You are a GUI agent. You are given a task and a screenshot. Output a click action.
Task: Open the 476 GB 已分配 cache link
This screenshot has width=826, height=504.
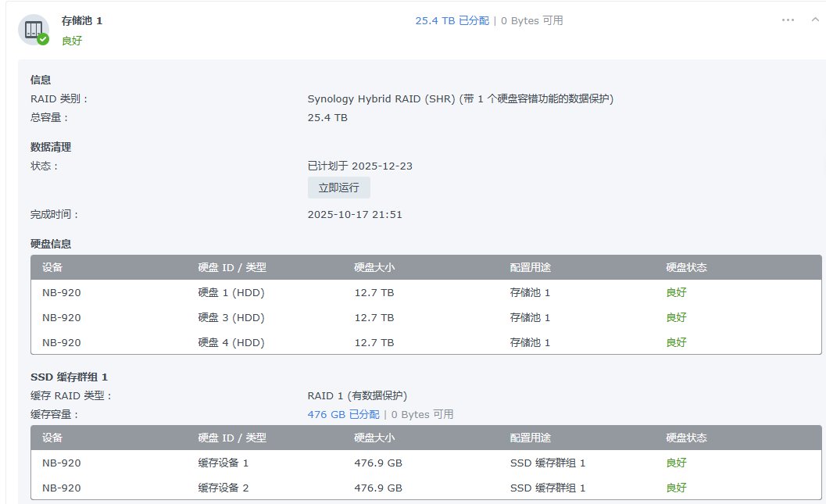[342, 414]
